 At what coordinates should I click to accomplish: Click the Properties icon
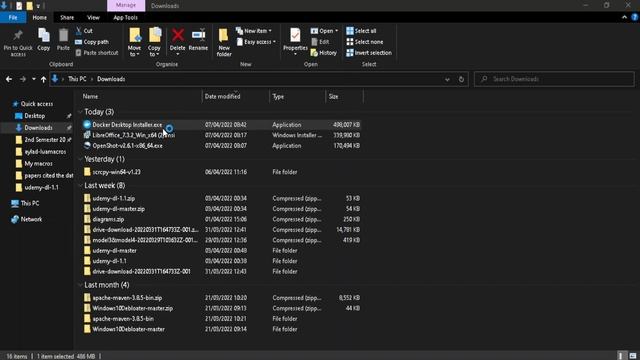295,35
